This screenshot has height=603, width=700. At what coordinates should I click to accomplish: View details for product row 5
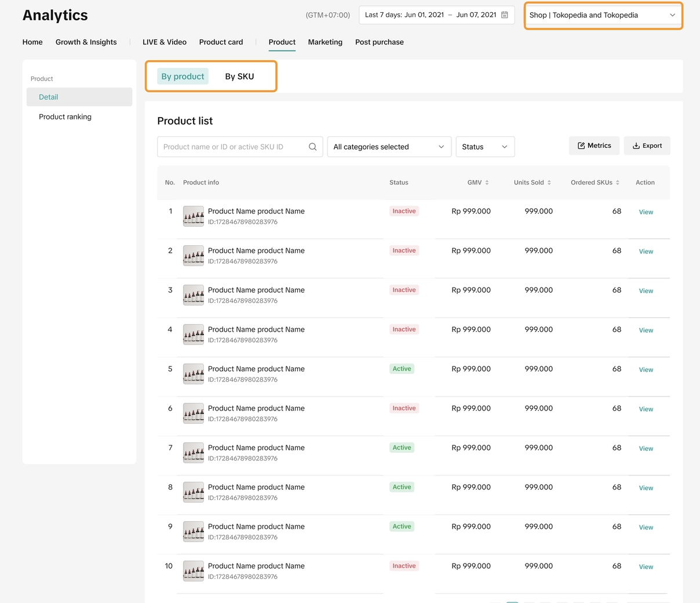click(x=646, y=370)
